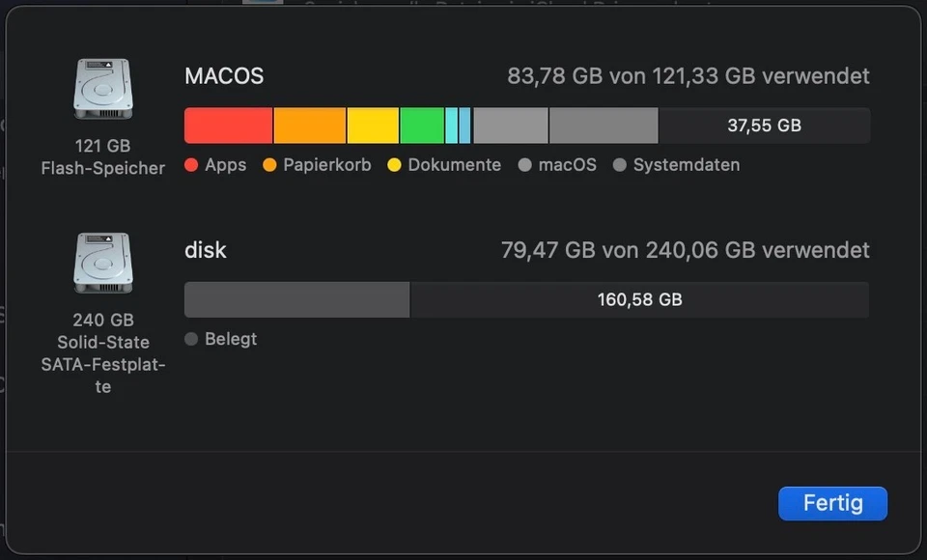Screen dimensions: 927x560
Task: Click the orange Papierkorb legend dot
Action: [x=268, y=165]
